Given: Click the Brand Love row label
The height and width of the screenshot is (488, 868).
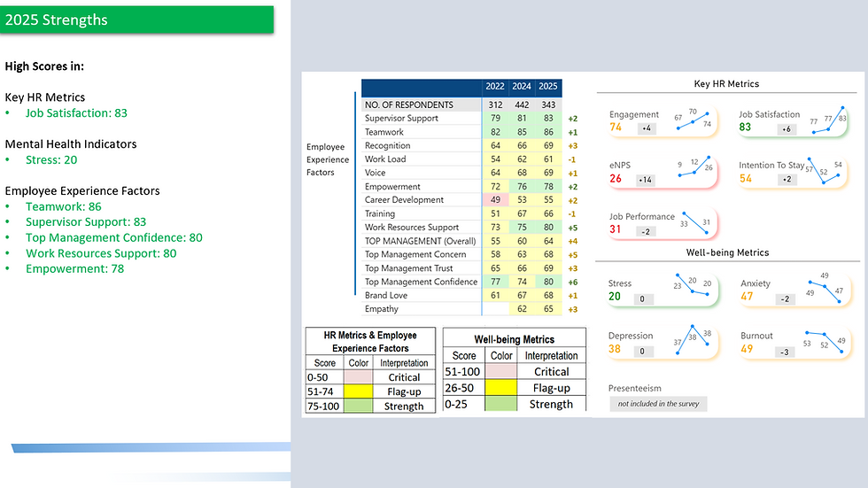Looking at the screenshot, I should coord(386,295).
